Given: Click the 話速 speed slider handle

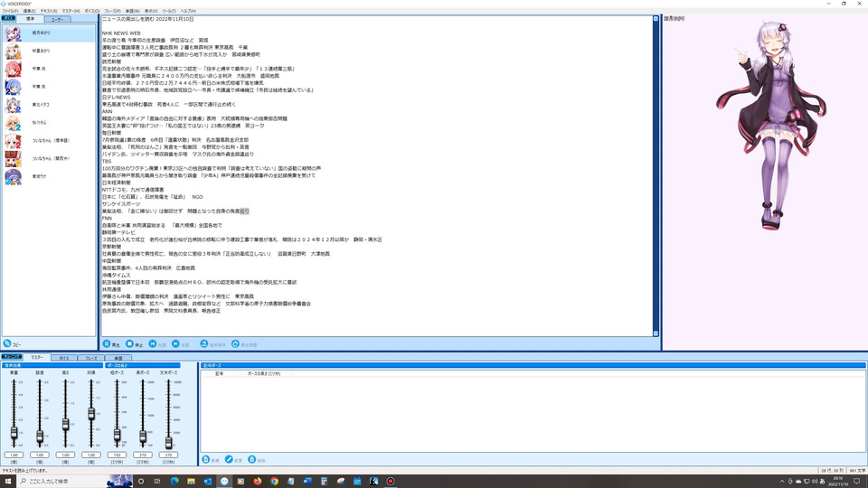Looking at the screenshot, I should point(40,436).
